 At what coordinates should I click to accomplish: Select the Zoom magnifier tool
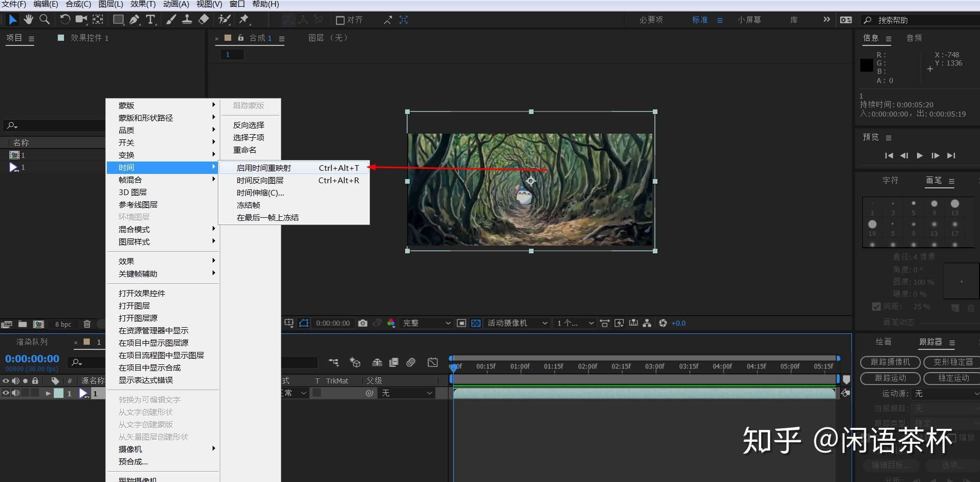point(45,20)
